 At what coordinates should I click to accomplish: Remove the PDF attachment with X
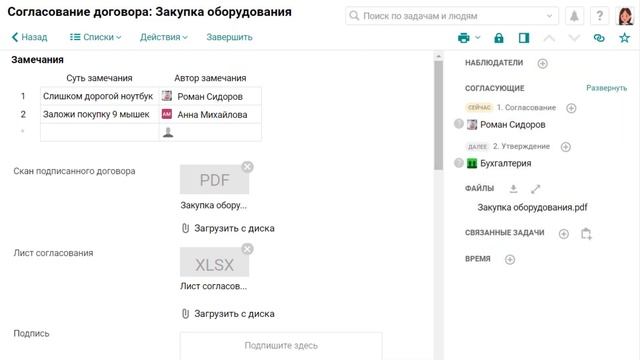[247, 167]
